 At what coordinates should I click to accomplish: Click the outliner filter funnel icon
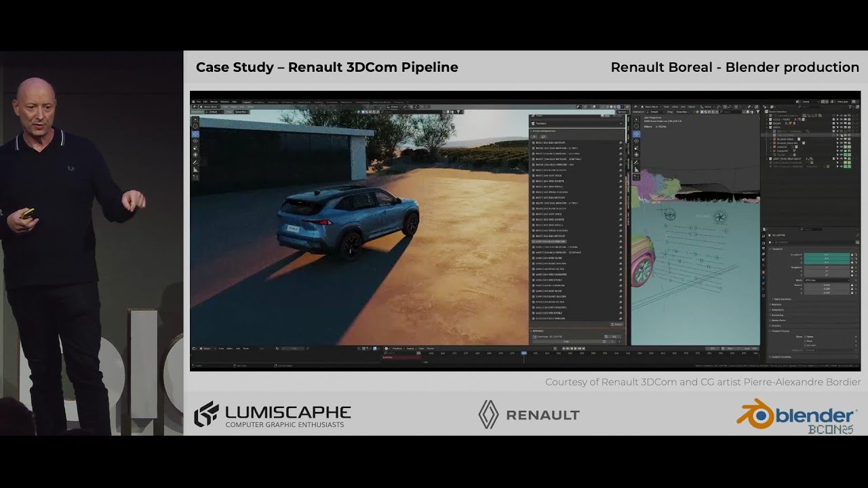coord(850,107)
